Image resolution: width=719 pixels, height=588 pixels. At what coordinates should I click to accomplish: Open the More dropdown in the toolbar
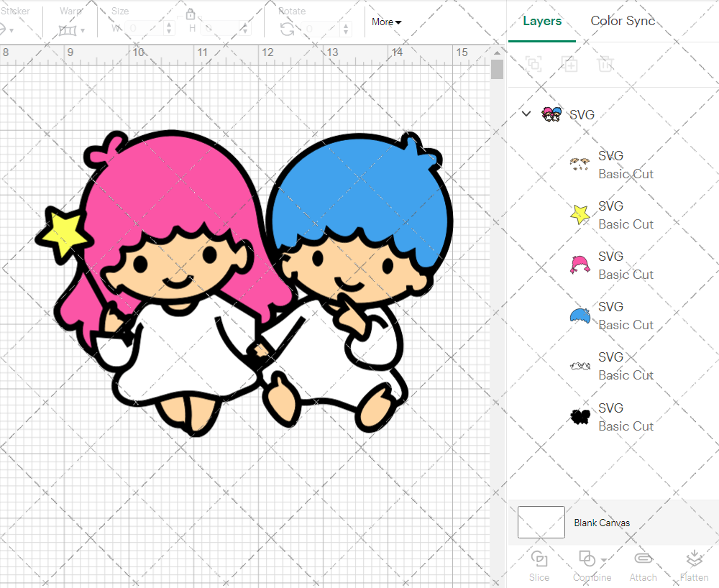tap(385, 22)
